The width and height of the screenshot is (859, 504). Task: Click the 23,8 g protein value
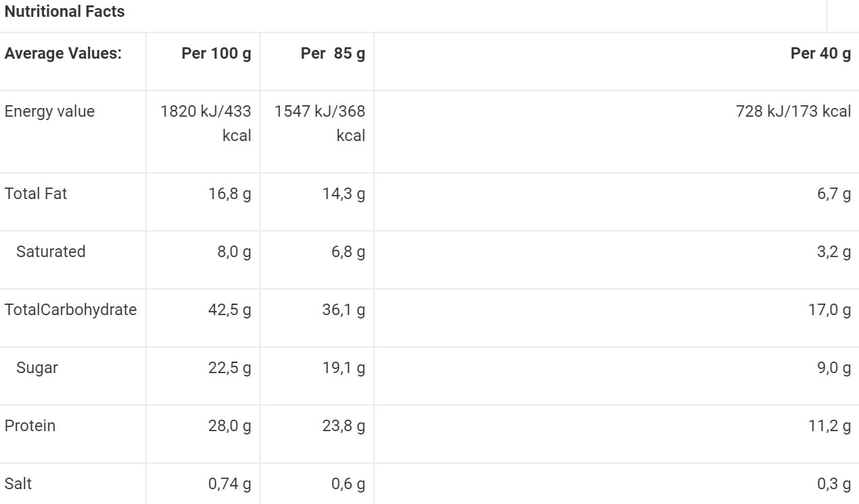point(343,426)
